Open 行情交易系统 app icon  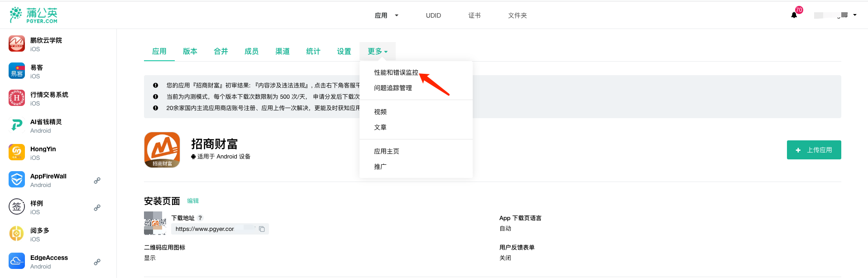17,98
